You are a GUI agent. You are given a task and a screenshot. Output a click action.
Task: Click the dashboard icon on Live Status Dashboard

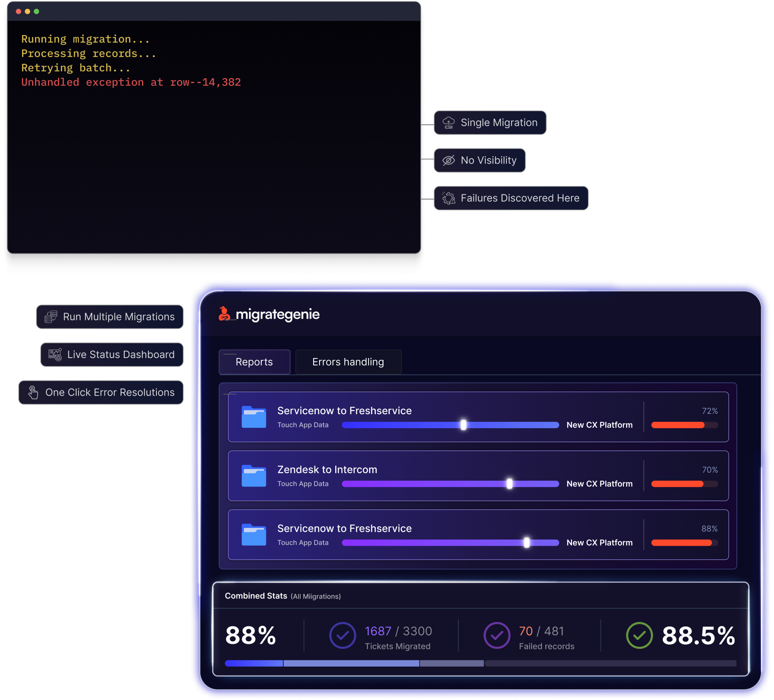55,354
